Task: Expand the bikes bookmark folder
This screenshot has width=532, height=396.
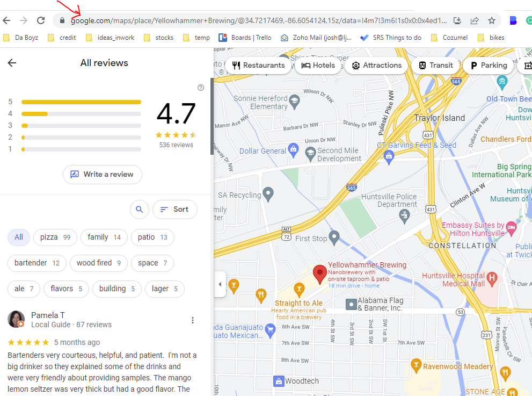Action: pos(491,38)
